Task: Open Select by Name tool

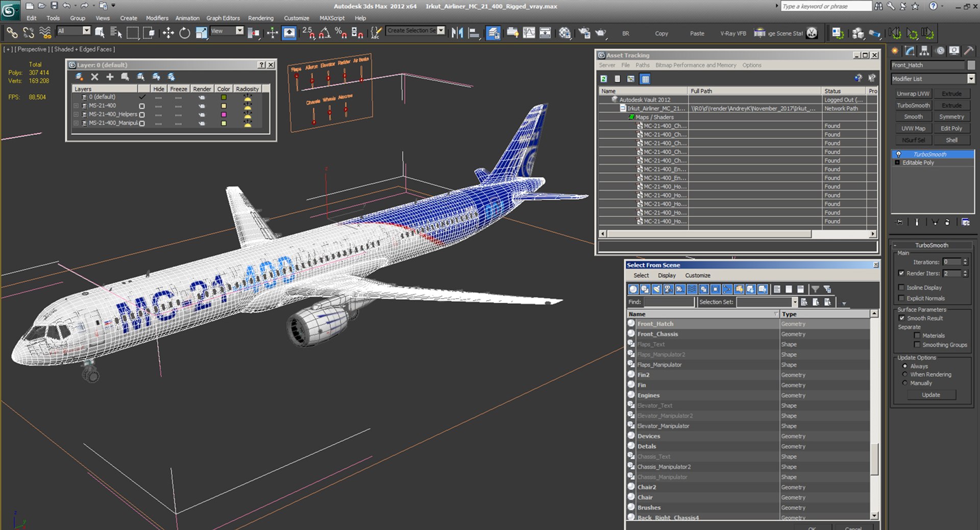Action: point(116,33)
